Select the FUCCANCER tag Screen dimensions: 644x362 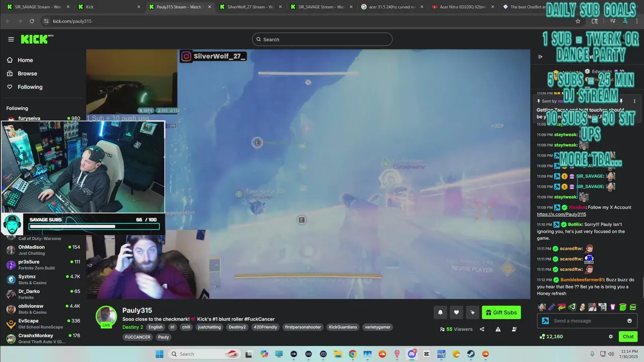pyautogui.click(x=137, y=337)
